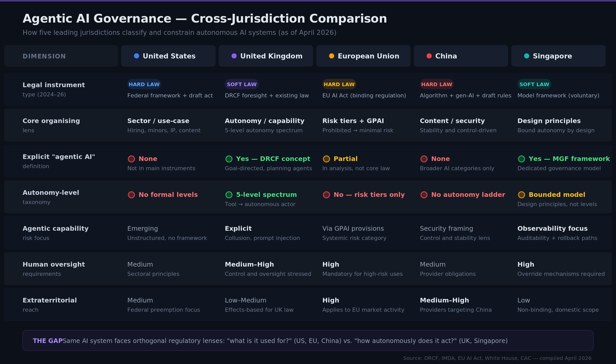Click amber circle icon beside 'Bounded model'
The height and width of the screenshot is (364, 616).
click(522, 195)
